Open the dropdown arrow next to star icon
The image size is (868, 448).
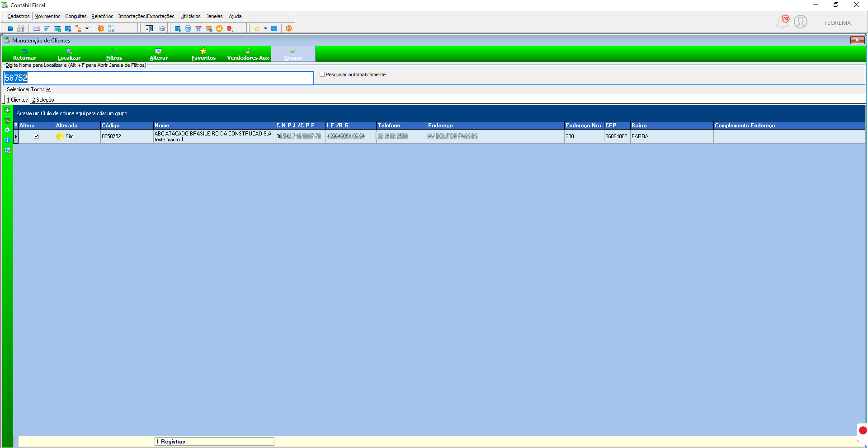pyautogui.click(x=265, y=28)
